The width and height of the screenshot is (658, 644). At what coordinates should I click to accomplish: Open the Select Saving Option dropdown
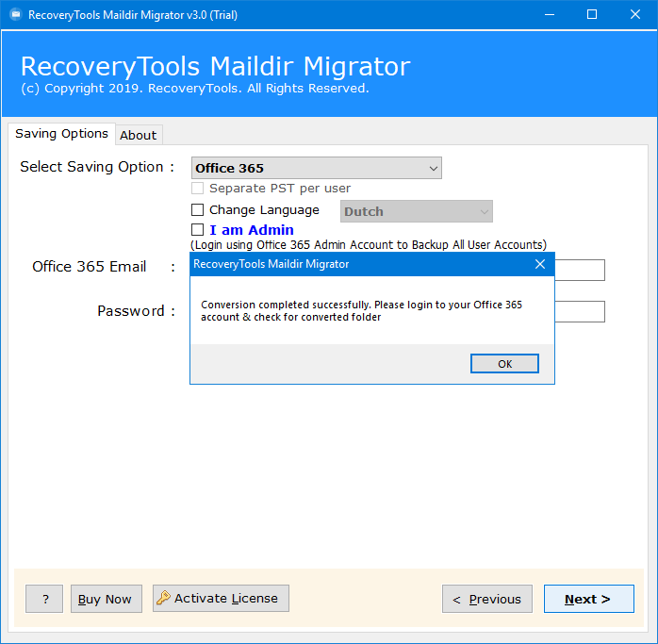point(317,168)
